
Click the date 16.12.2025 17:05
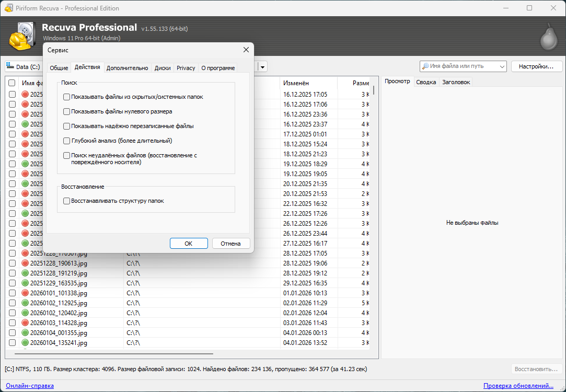(x=305, y=94)
